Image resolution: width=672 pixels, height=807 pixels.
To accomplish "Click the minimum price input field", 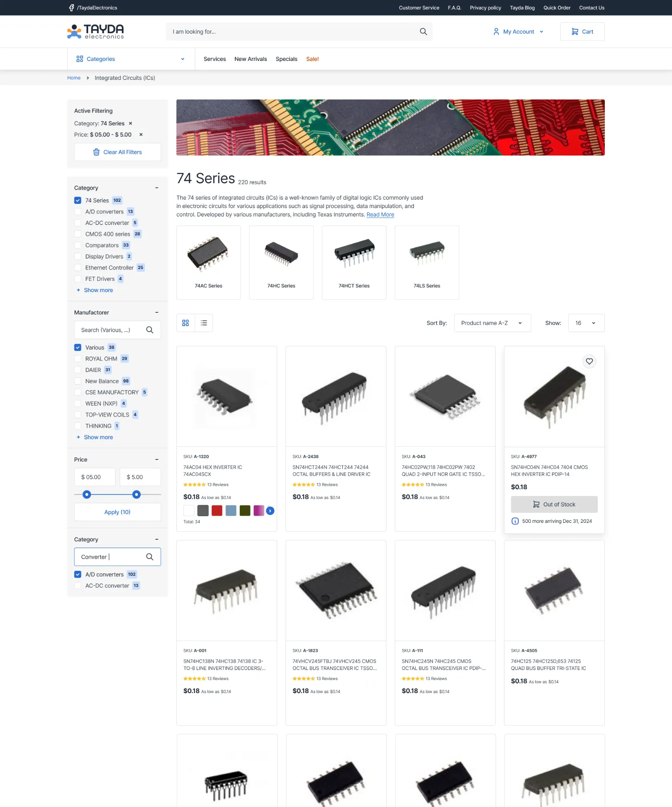I will [95, 477].
